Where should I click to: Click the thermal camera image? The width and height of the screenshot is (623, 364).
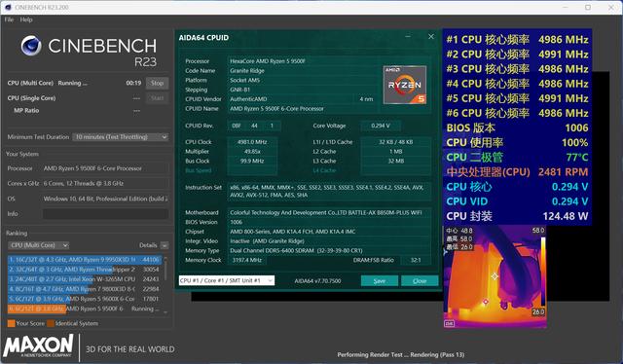(x=495, y=277)
